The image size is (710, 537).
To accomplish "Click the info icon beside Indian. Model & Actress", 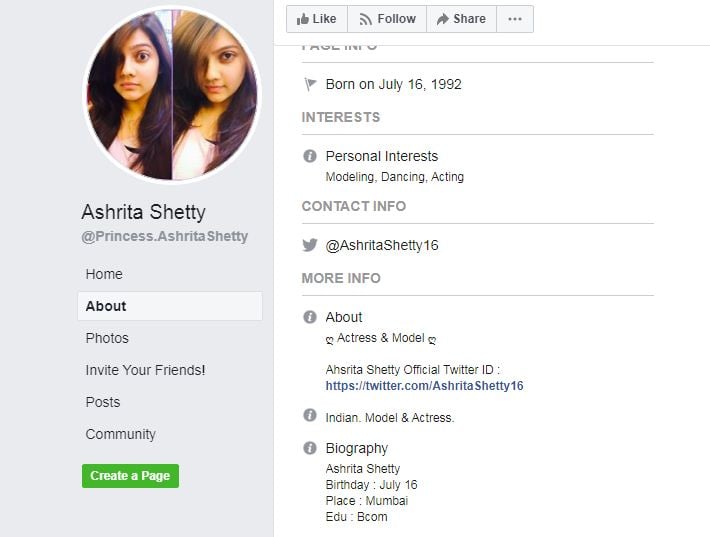I will tap(310, 415).
